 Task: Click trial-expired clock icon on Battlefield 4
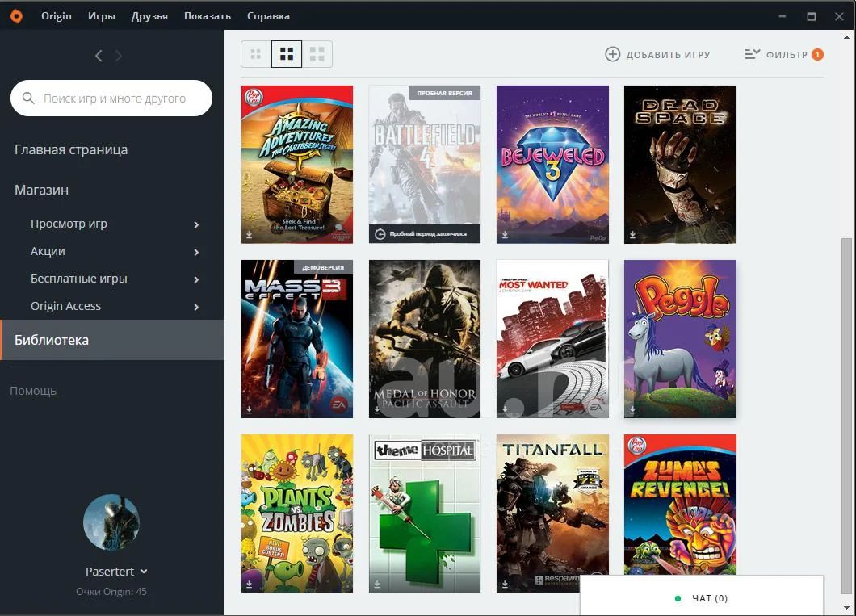tap(380, 234)
